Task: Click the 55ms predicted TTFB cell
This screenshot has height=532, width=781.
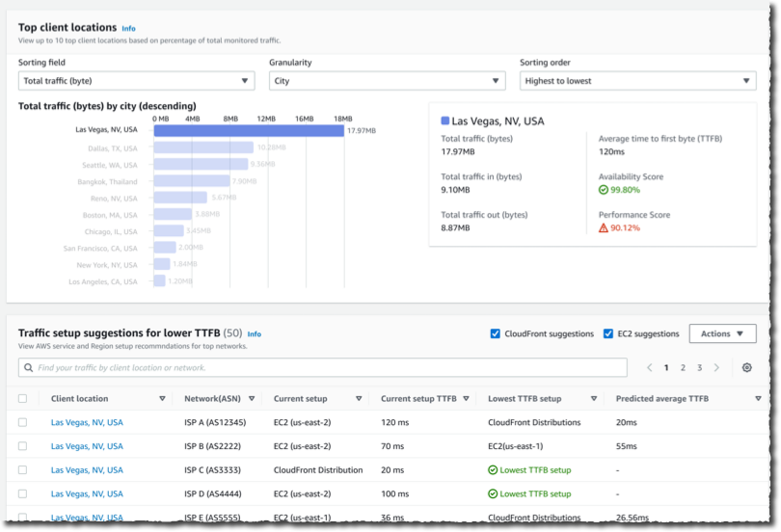Action: pos(626,446)
